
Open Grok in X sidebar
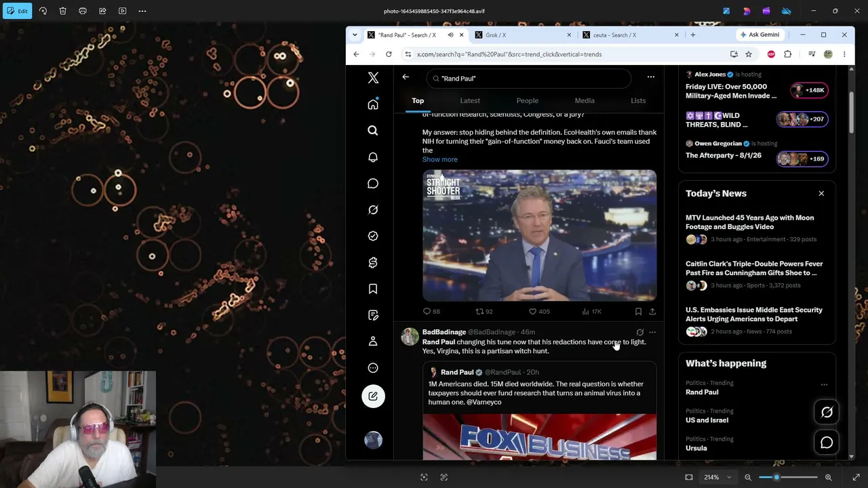(x=373, y=210)
